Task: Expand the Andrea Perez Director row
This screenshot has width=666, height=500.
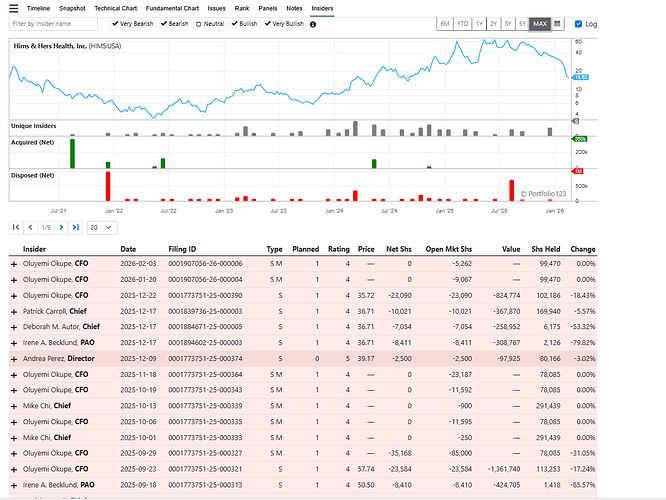Action: (x=14, y=358)
